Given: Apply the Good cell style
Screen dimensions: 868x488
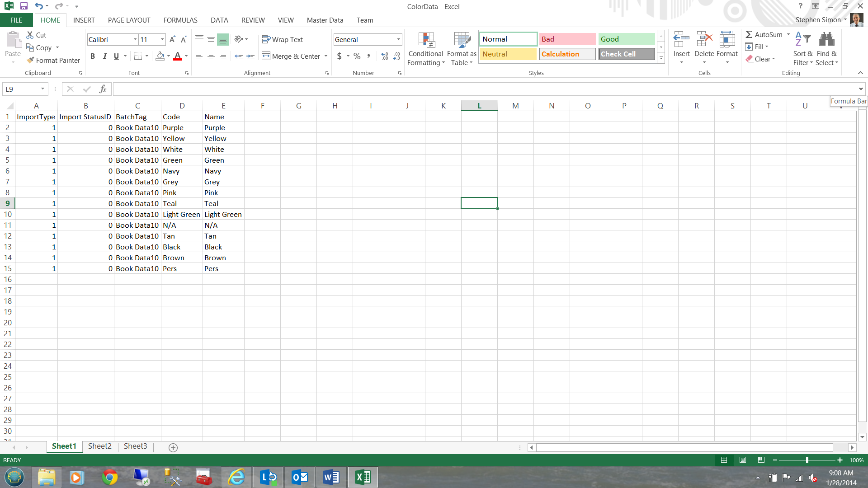Looking at the screenshot, I should point(626,39).
